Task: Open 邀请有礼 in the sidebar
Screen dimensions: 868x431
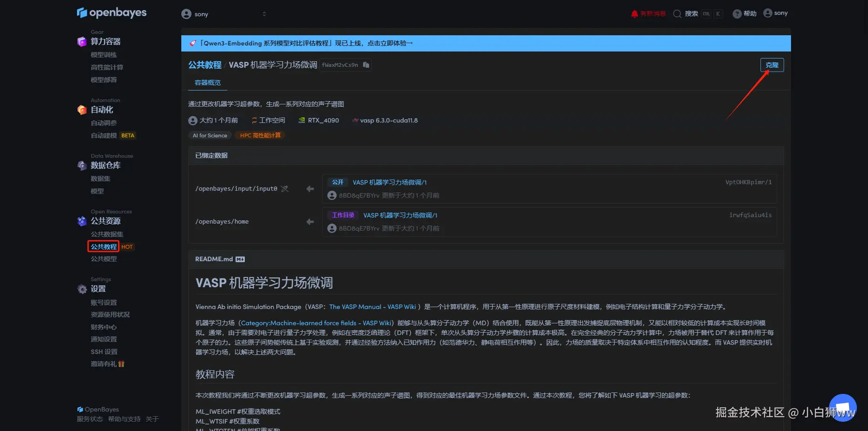Action: coord(108,364)
